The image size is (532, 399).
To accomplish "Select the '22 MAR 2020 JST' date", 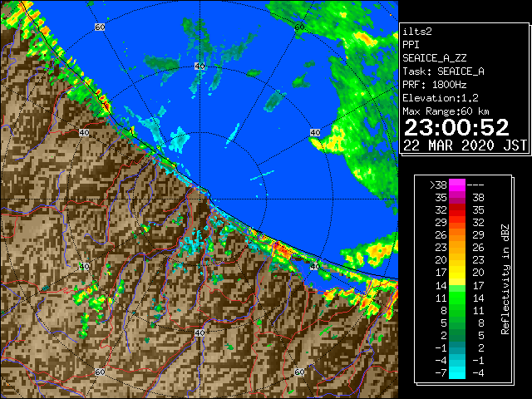I will click(465, 145).
